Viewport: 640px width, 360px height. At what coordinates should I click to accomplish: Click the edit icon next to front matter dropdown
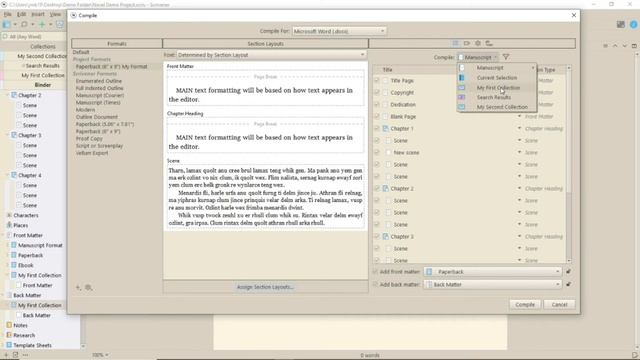pyautogui.click(x=568, y=271)
